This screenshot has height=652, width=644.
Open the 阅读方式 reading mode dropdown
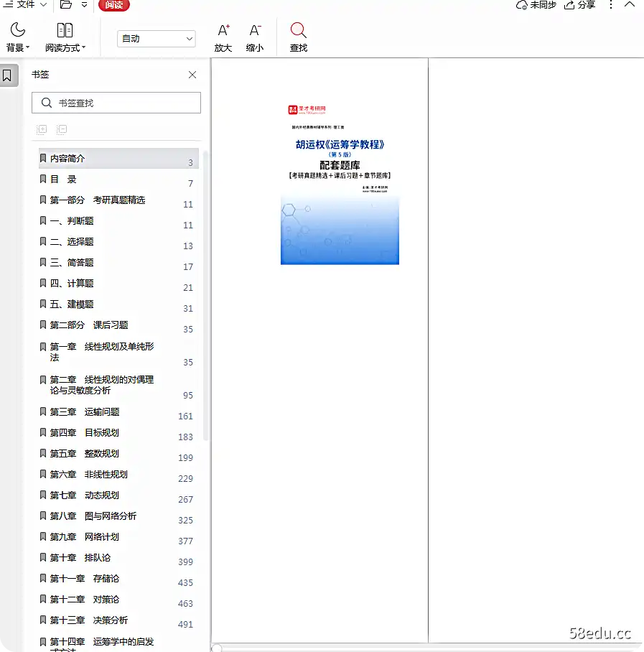[x=65, y=37]
